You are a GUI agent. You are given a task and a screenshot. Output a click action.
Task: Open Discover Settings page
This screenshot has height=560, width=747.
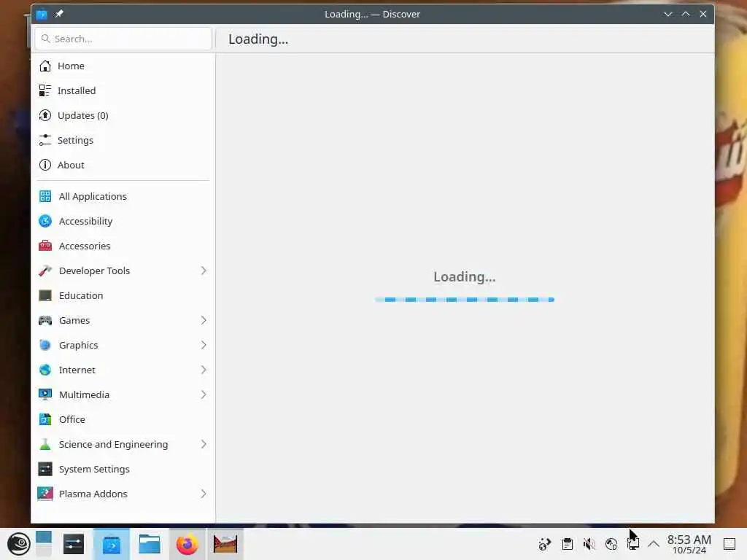point(123,140)
